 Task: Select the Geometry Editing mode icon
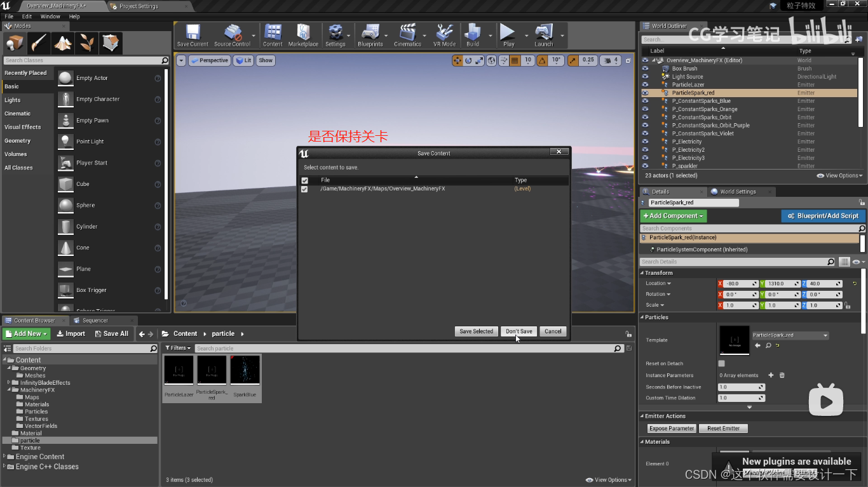[111, 43]
